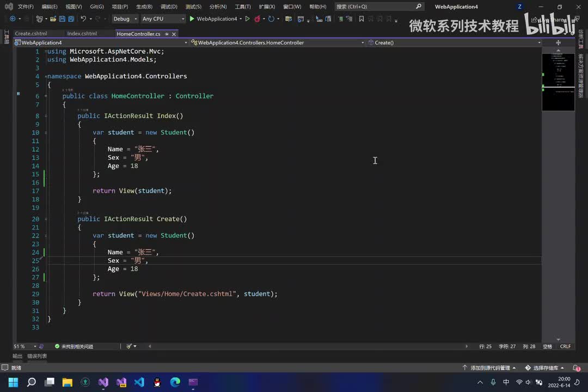Click the search box (Ctrl+Q)
Screen dimensions: 588x392
click(379, 7)
